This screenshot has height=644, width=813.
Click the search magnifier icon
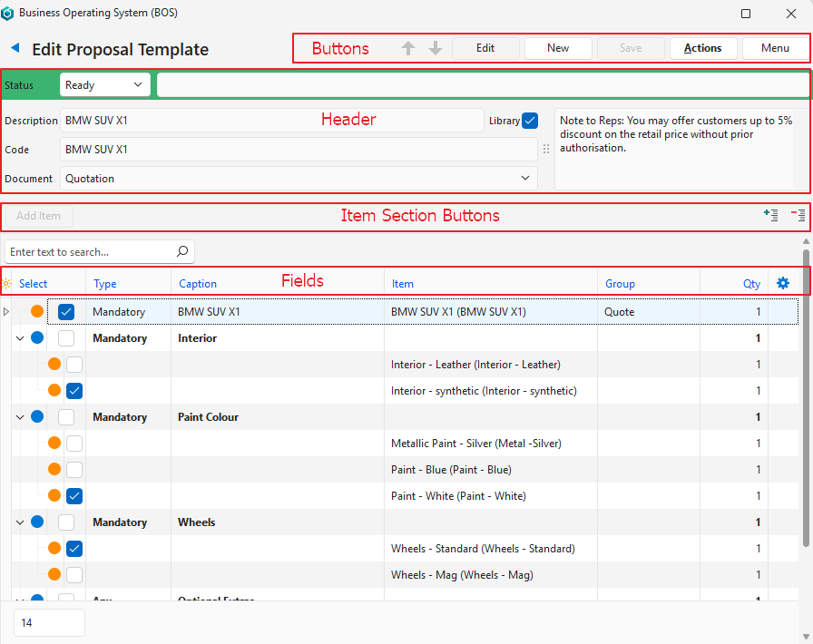(x=181, y=251)
